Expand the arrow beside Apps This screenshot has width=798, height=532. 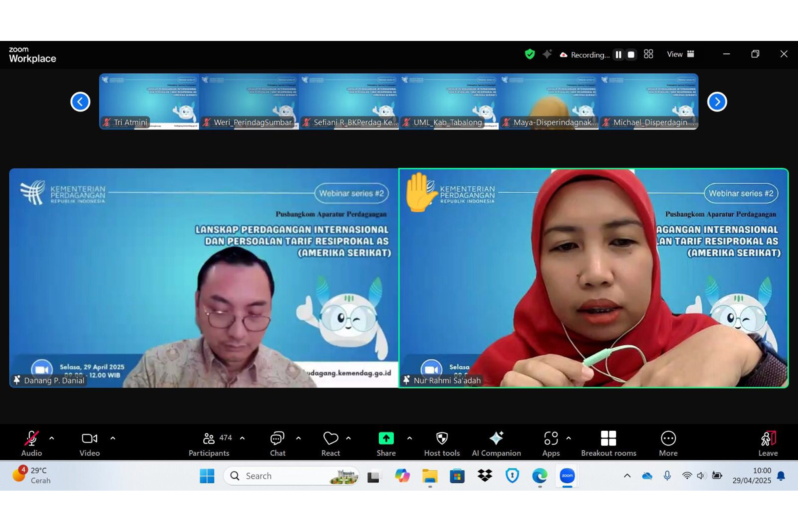(x=568, y=438)
